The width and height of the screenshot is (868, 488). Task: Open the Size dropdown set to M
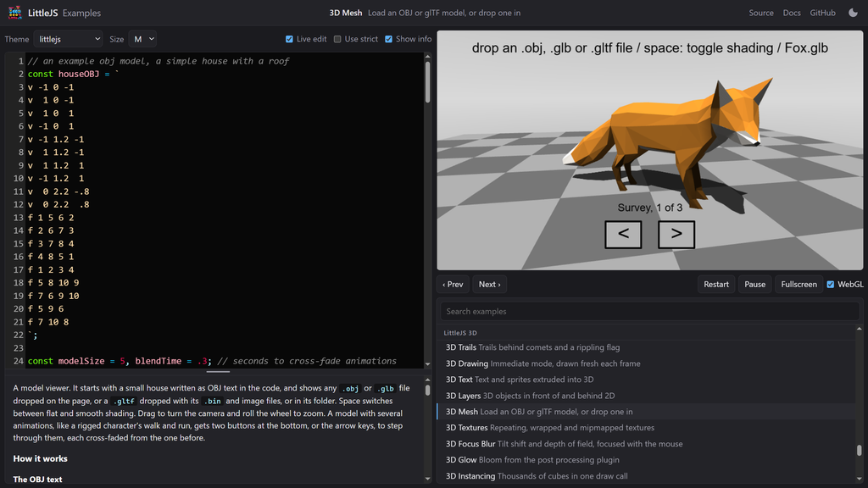click(x=142, y=39)
